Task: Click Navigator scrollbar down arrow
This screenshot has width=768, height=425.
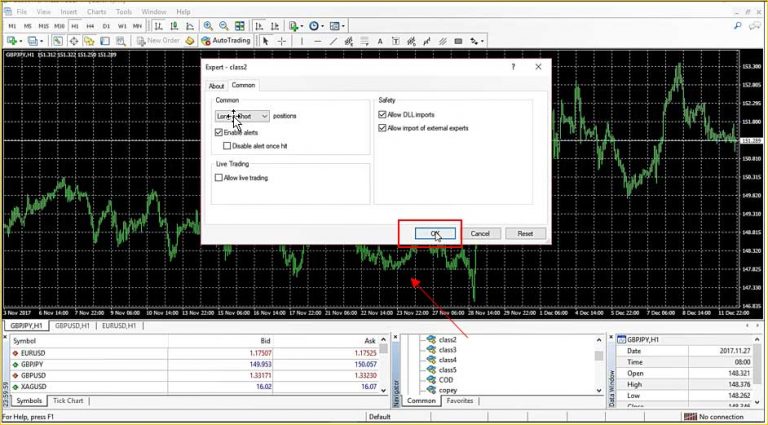Action: [x=599, y=390]
